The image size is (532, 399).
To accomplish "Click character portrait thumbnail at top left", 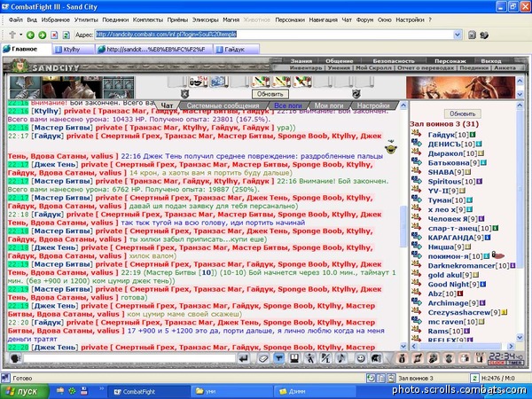I will tap(72, 87).
